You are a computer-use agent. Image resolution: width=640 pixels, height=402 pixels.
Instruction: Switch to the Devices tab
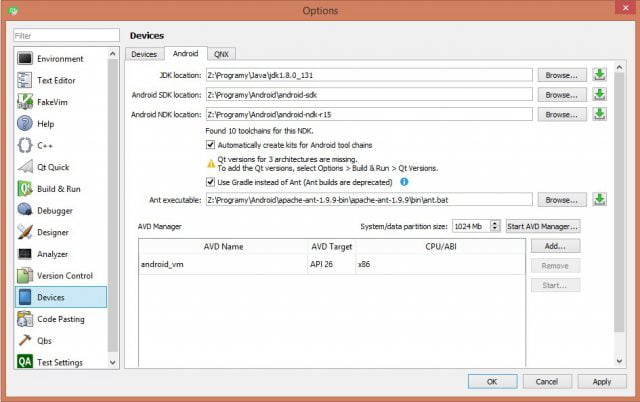144,54
